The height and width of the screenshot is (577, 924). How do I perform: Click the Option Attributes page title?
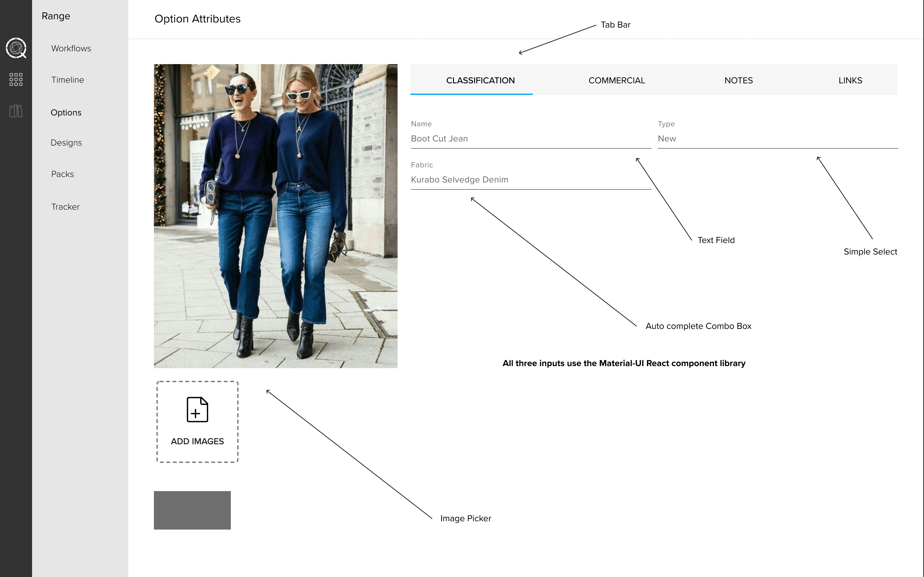click(x=197, y=19)
